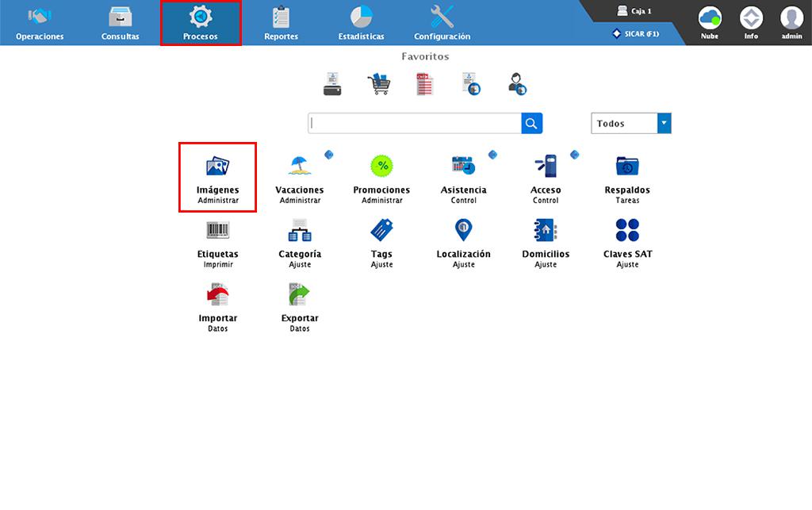Open the Caja 1 register selector
812x510 pixels.
pyautogui.click(x=634, y=11)
